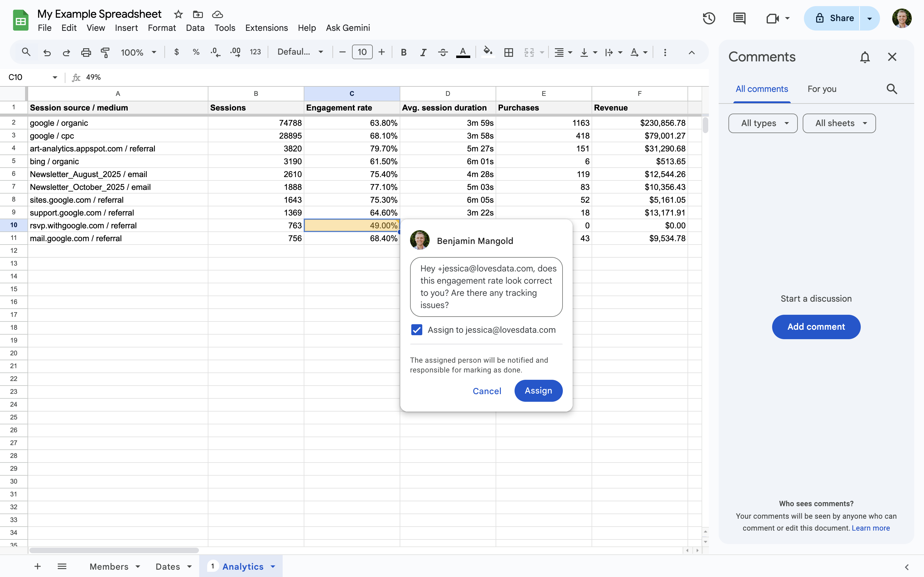Uncheck Assign to jessica@lovesdata.com checkbox
The height and width of the screenshot is (577, 924).
coord(416,330)
